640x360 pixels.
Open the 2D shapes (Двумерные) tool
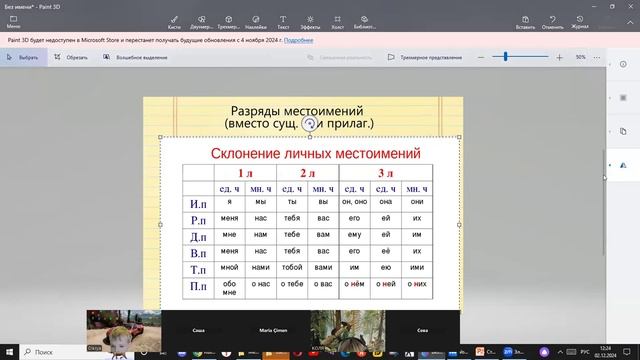click(x=201, y=22)
